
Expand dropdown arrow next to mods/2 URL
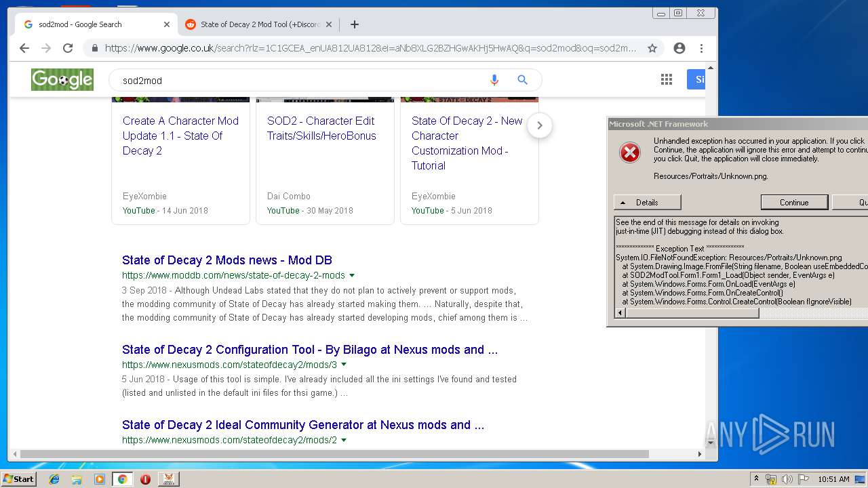click(x=344, y=440)
